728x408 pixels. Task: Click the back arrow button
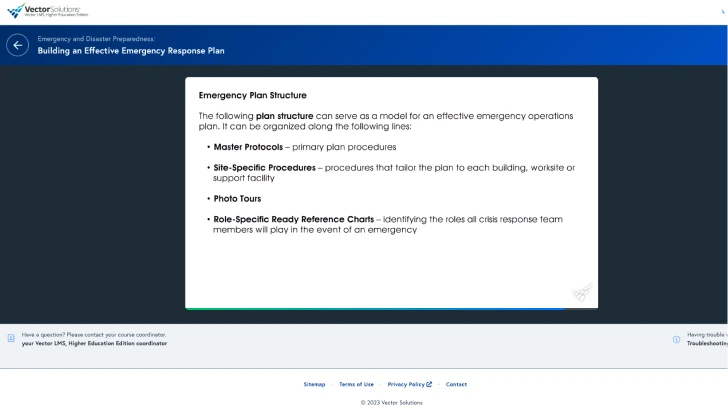click(17, 45)
